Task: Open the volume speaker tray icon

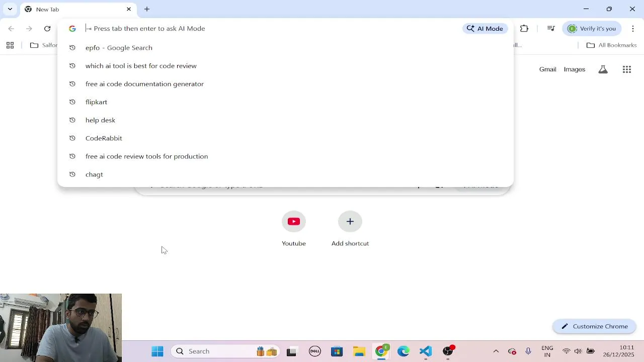Action: point(578,351)
